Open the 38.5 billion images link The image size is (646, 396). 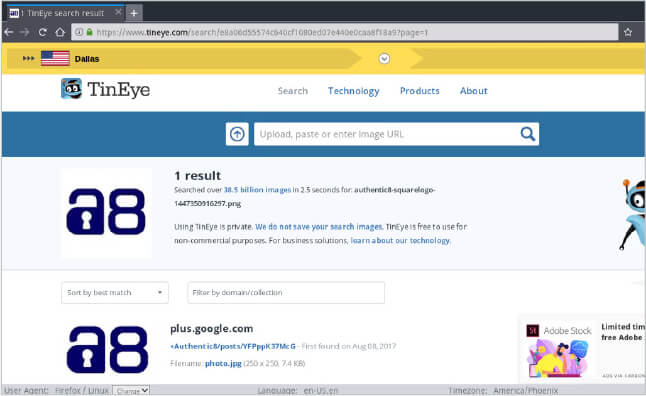click(257, 190)
